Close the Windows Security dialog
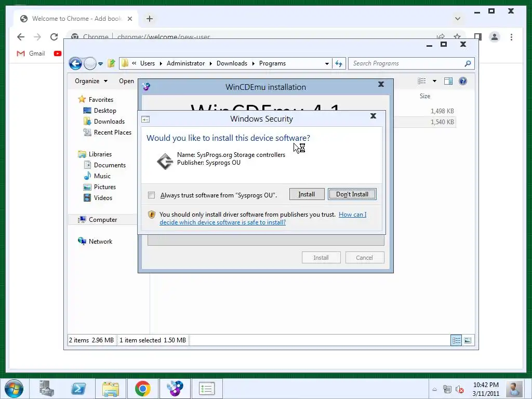This screenshot has width=532, height=399. click(373, 116)
